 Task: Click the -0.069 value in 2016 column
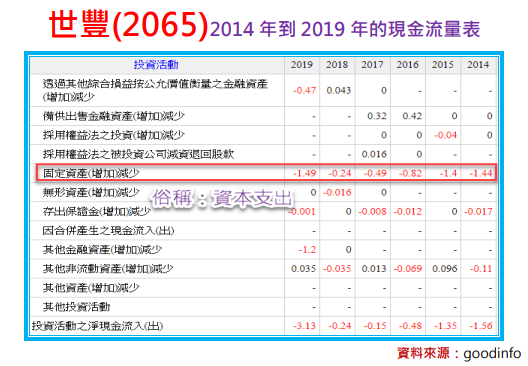[x=408, y=269]
